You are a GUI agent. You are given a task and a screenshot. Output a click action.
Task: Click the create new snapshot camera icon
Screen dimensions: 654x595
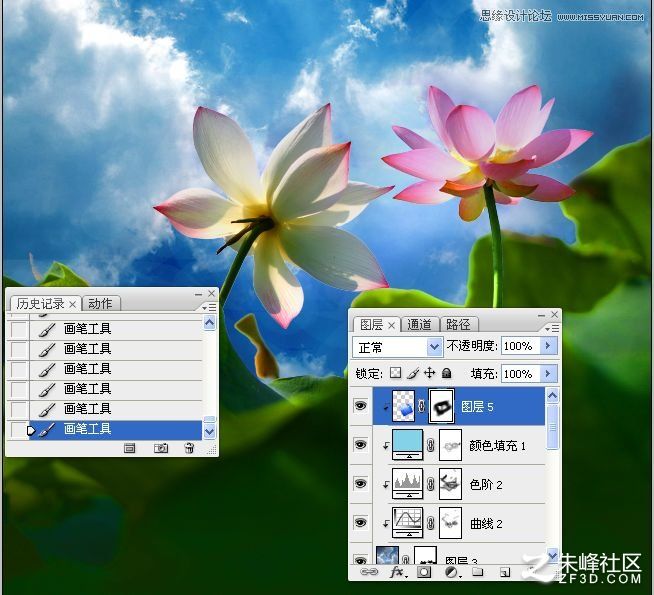[x=161, y=448]
